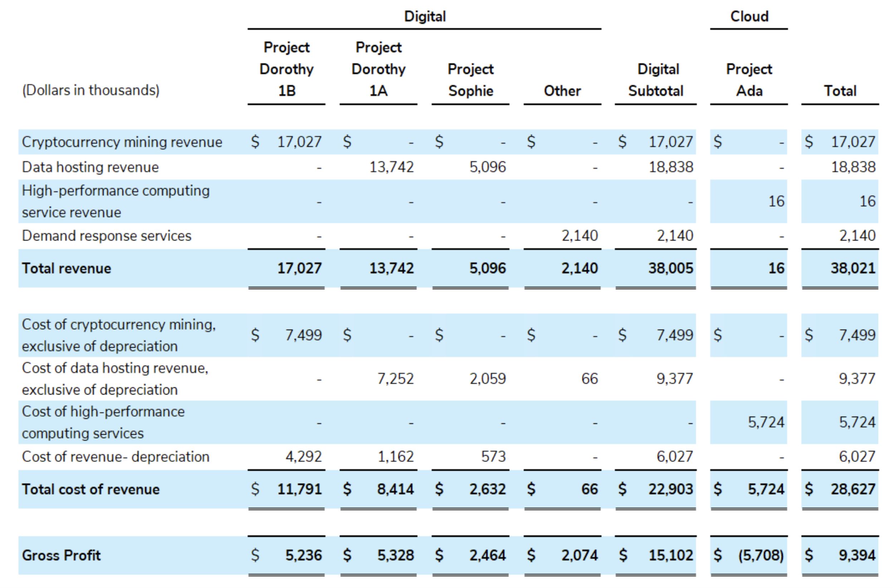This screenshot has width=893, height=588.
Task: Click the (Dollars in thousands) caption
Action: (x=91, y=90)
